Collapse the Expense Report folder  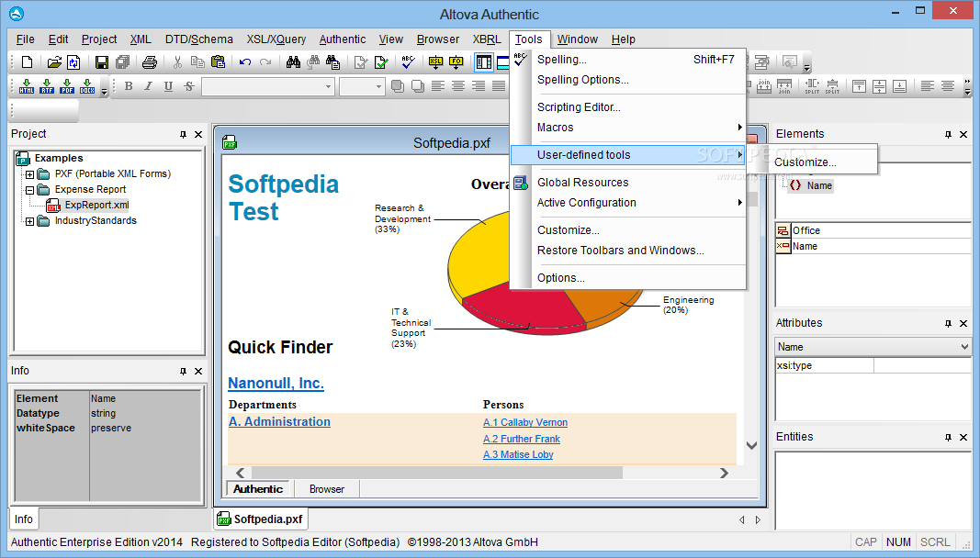click(29, 190)
